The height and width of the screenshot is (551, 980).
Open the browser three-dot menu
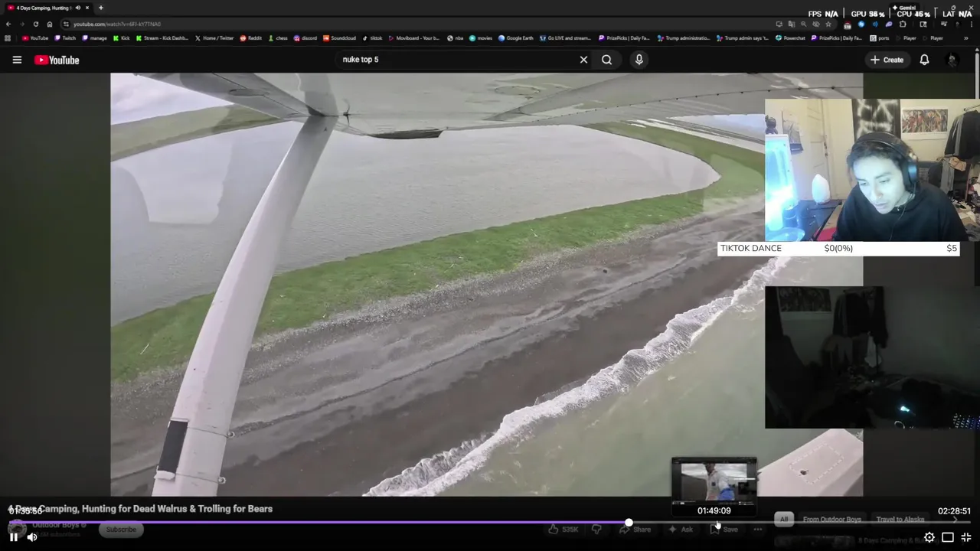click(972, 24)
